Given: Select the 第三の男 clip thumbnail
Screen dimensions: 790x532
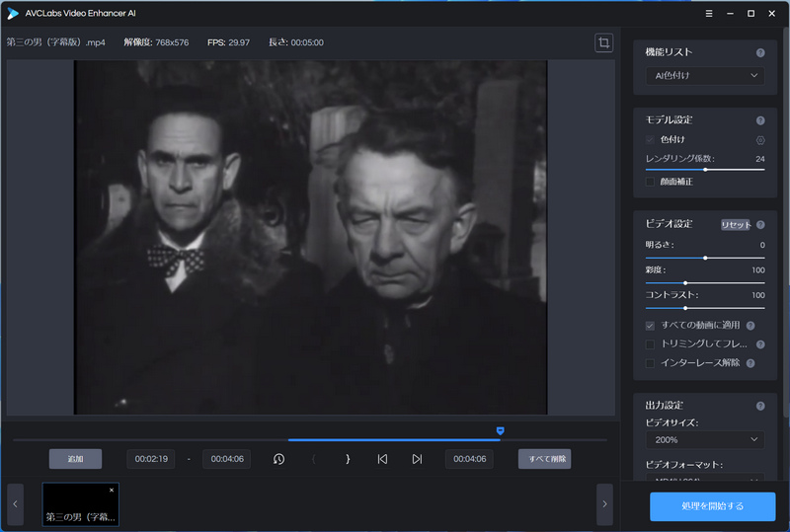Looking at the screenshot, I should pyautogui.click(x=81, y=504).
